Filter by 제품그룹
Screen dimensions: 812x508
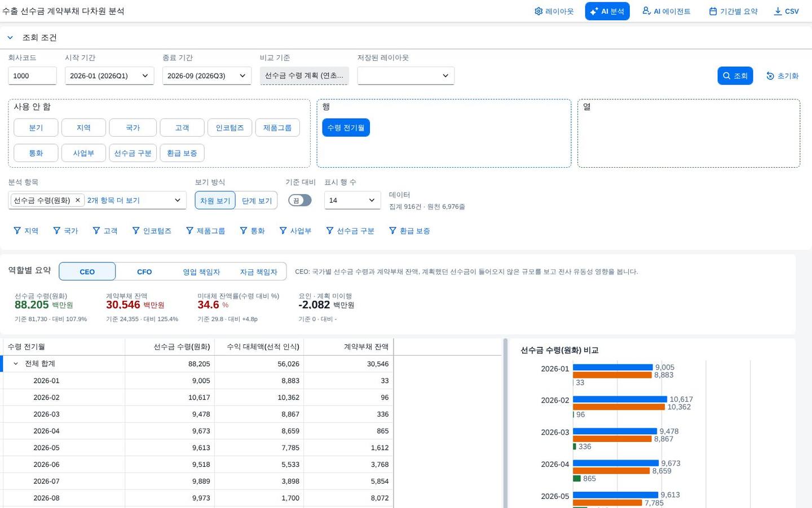pos(206,231)
